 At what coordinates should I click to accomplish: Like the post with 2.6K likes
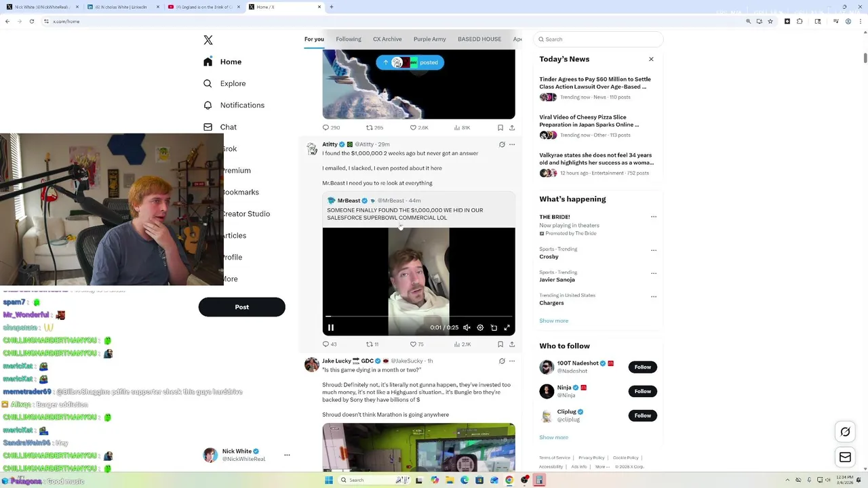[x=418, y=127]
